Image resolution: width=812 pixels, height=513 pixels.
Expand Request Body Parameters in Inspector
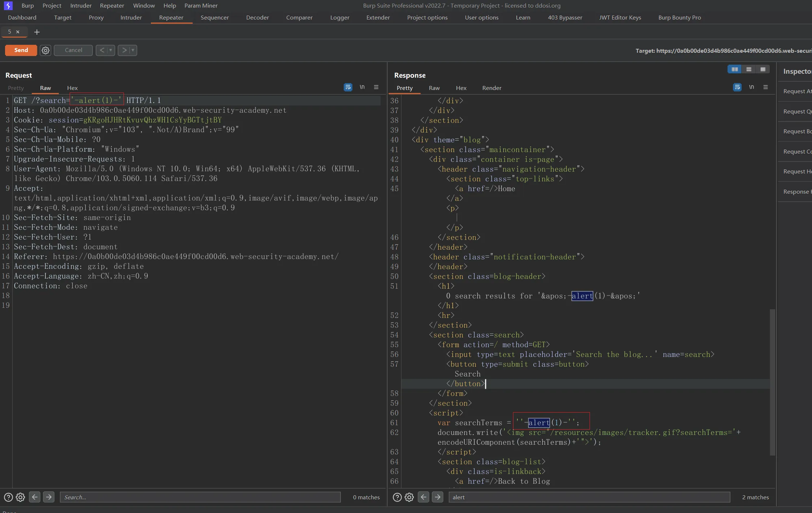[795, 132]
